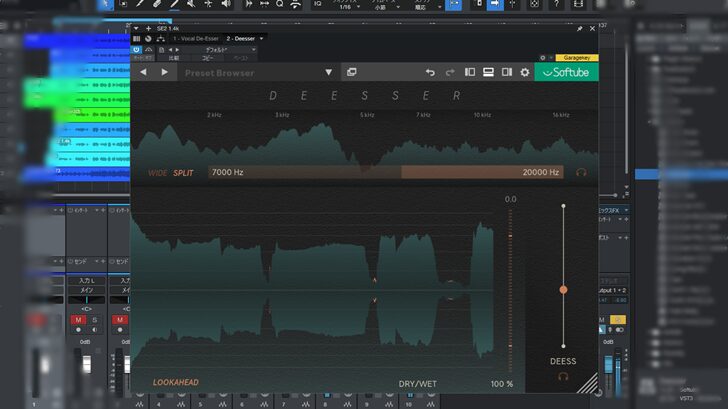Select the Range tool in top toolbar
This screenshot has width=728, height=409.
(124, 4)
